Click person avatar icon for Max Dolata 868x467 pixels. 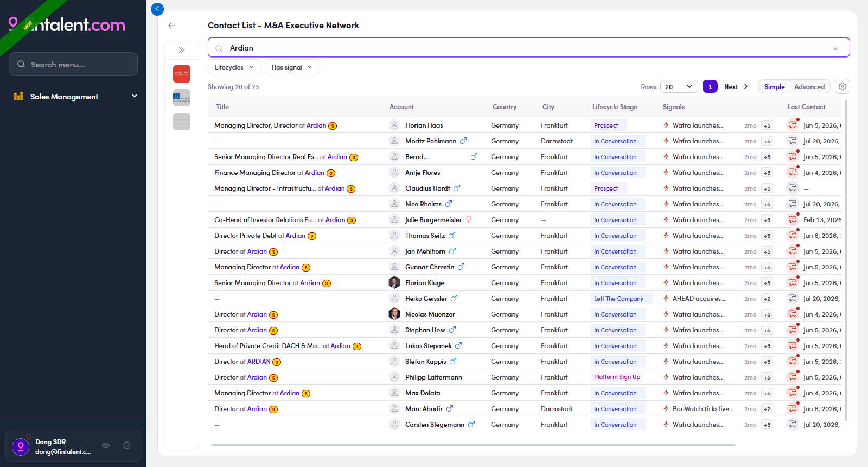tap(394, 393)
